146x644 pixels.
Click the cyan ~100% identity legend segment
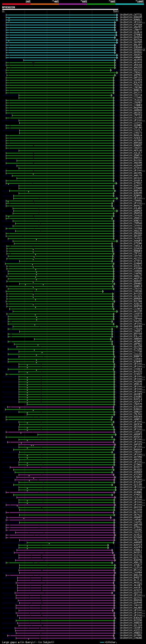[130, 4]
